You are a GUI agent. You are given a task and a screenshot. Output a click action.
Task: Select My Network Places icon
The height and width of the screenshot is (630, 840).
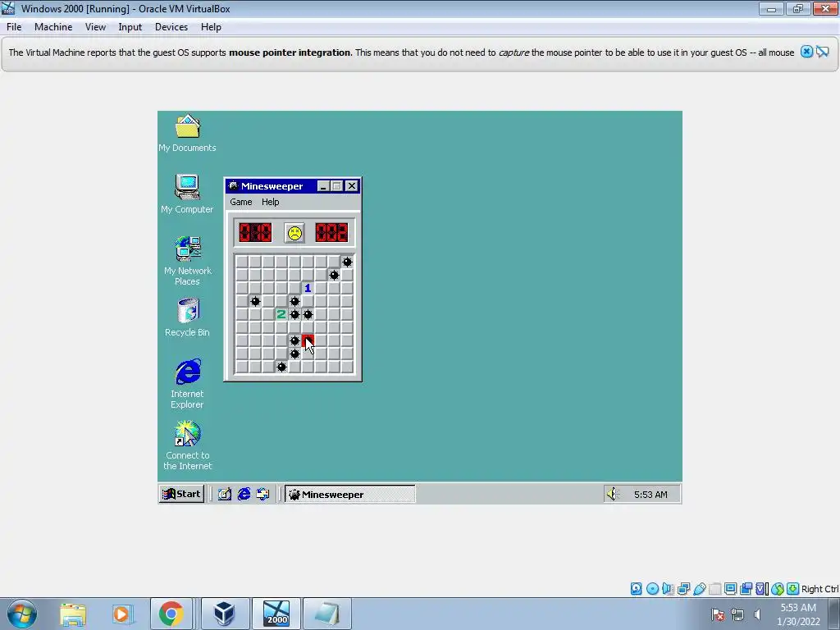click(188, 261)
